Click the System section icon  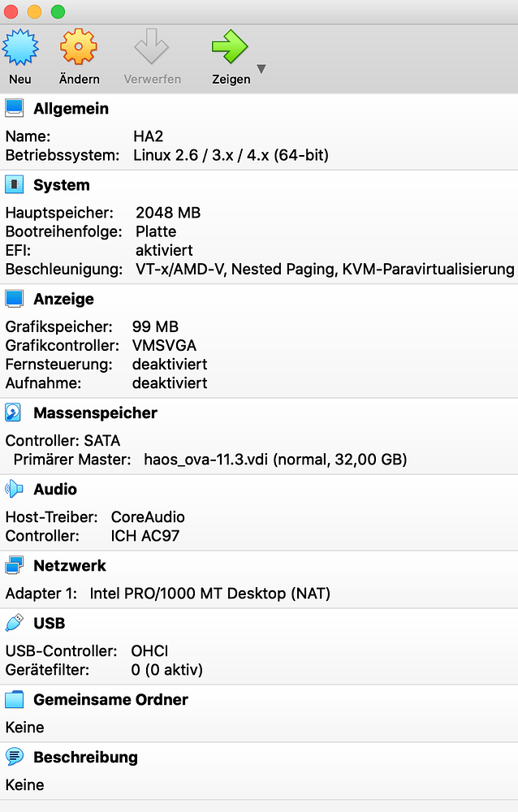coord(14,184)
